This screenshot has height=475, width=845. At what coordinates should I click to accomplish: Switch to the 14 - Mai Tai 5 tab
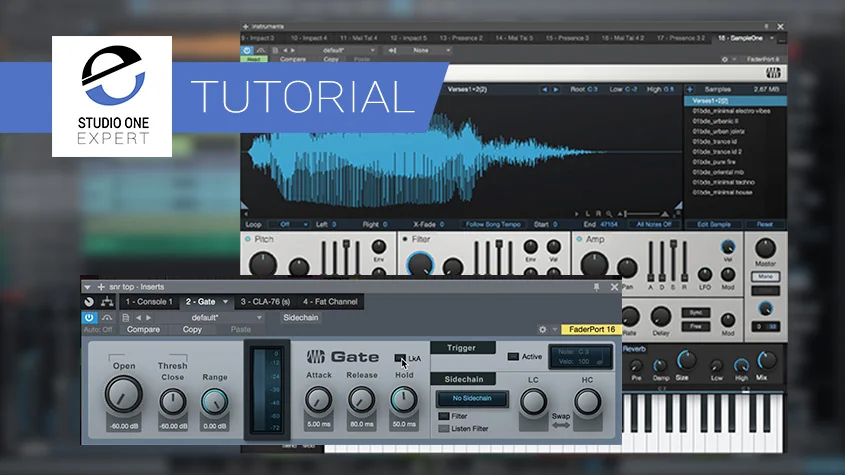[514, 38]
